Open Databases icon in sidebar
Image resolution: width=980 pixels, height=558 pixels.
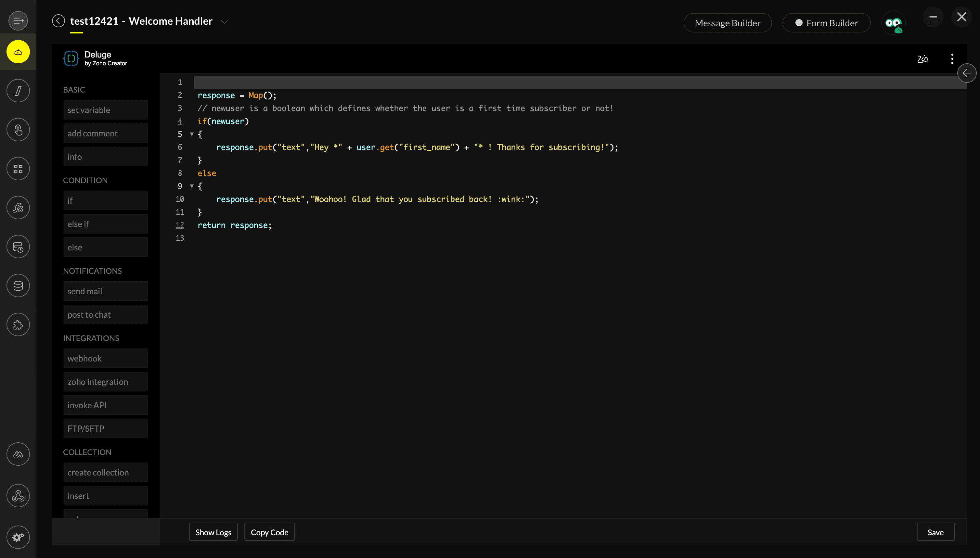coord(18,286)
